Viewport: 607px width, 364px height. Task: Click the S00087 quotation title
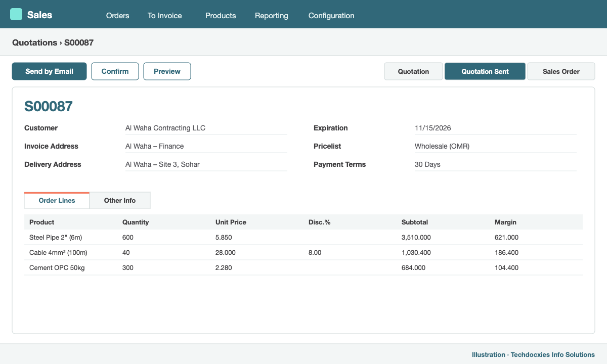coord(49,106)
